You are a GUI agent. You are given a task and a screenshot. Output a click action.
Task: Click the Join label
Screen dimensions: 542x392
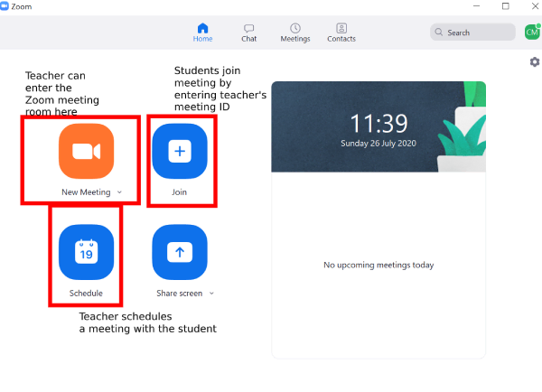click(x=180, y=191)
